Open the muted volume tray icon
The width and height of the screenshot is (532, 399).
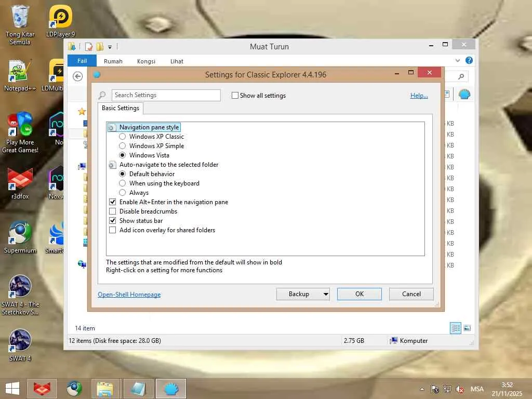[x=460, y=389]
